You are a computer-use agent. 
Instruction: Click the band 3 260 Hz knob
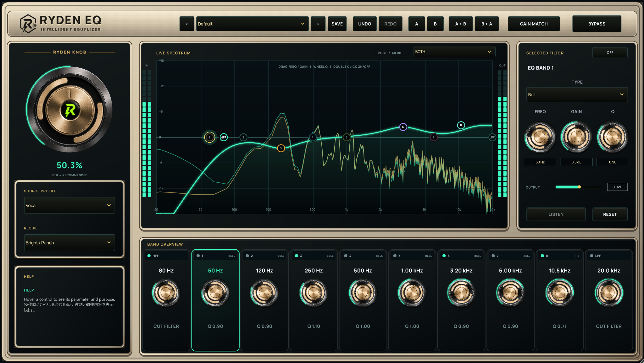coord(314,293)
